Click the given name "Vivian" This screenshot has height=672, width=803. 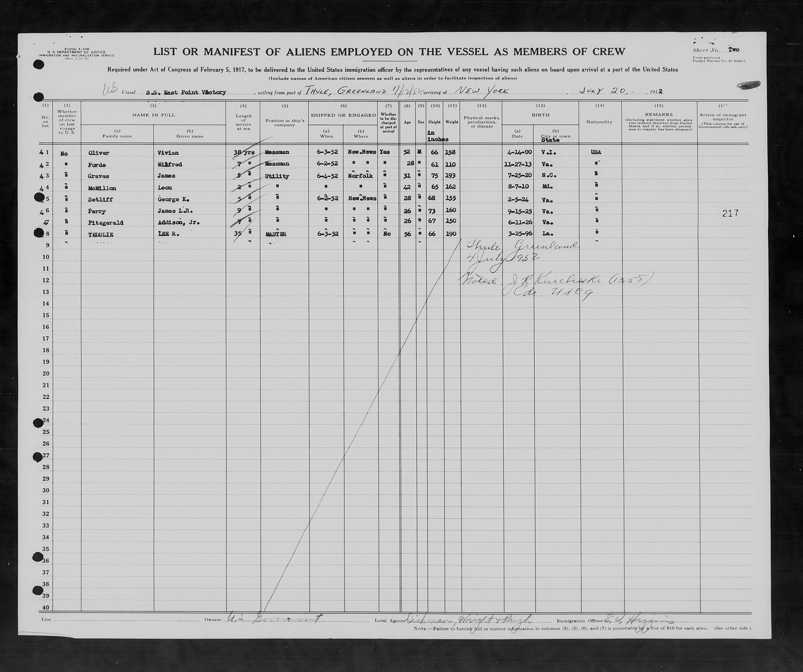coord(168,153)
